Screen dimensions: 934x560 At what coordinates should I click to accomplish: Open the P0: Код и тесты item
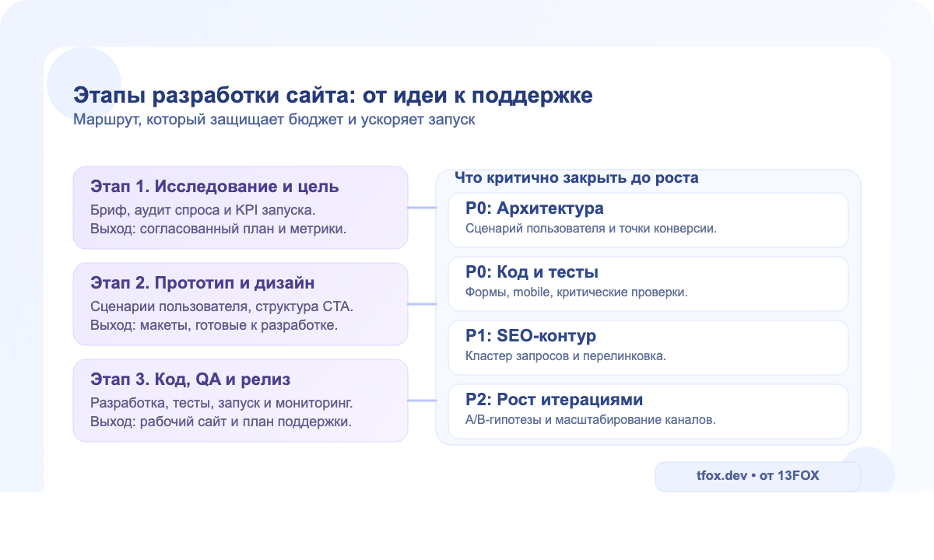(648, 283)
